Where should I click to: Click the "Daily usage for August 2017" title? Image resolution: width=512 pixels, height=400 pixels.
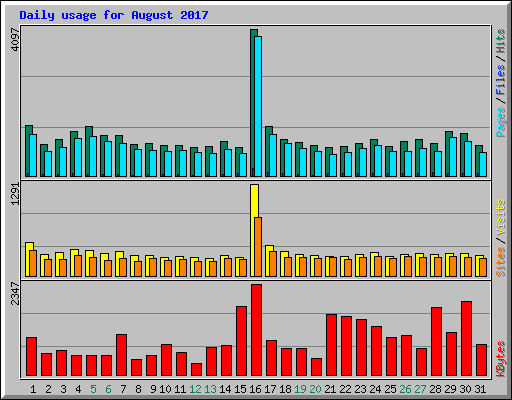(x=114, y=15)
